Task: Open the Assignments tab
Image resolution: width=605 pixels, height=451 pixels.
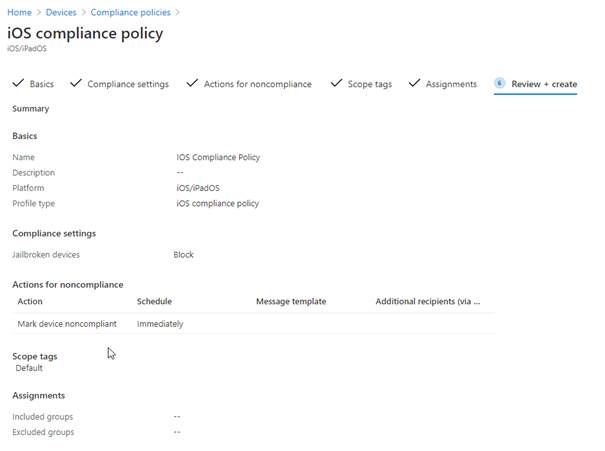Action: 451,84
